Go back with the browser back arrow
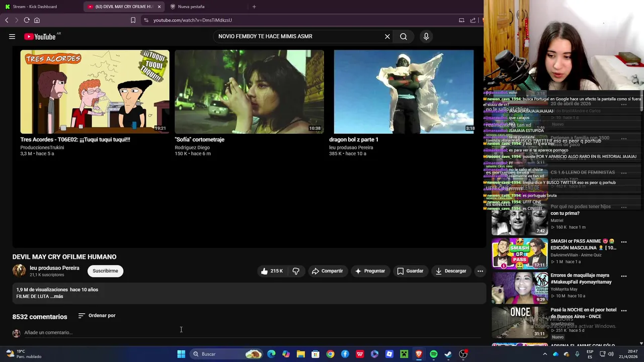 tap(7, 20)
